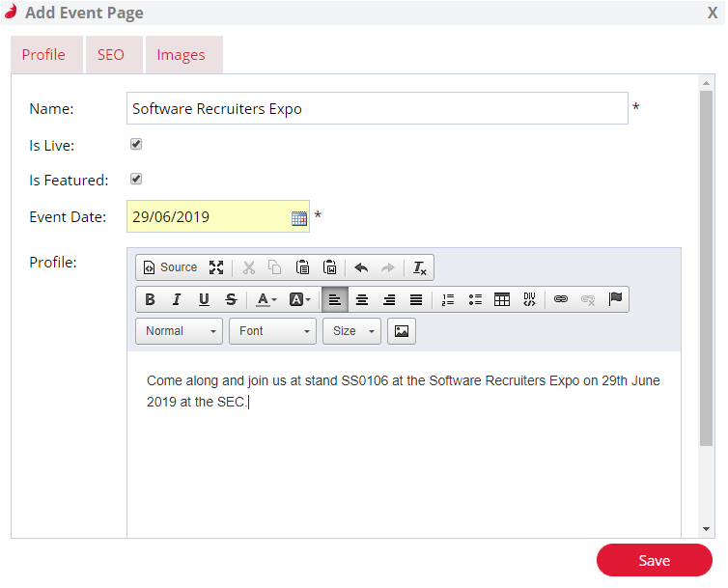
Task: Open the Event Date calendar picker
Action: coord(299,218)
